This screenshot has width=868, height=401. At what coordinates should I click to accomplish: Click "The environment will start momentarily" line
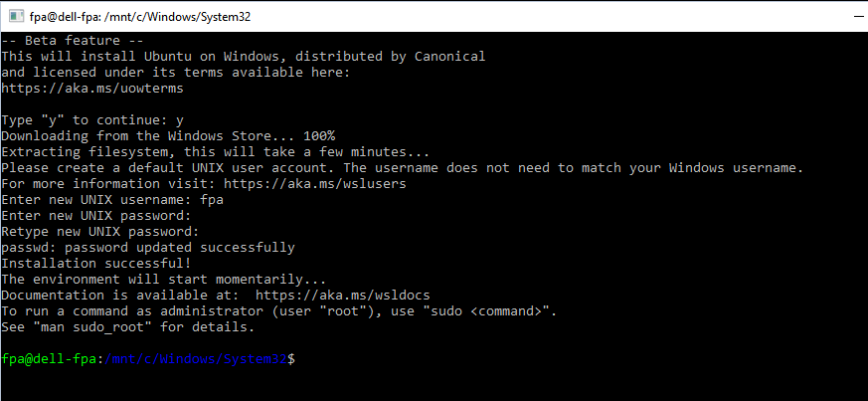click(163, 279)
